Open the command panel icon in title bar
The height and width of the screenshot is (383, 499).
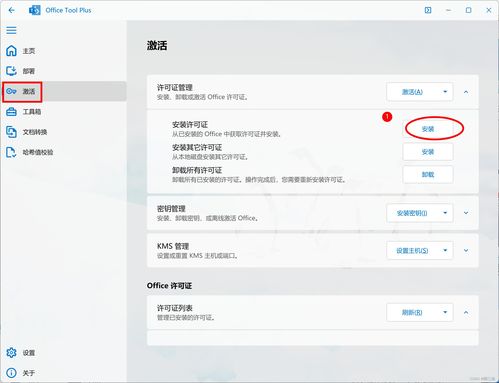tap(428, 10)
